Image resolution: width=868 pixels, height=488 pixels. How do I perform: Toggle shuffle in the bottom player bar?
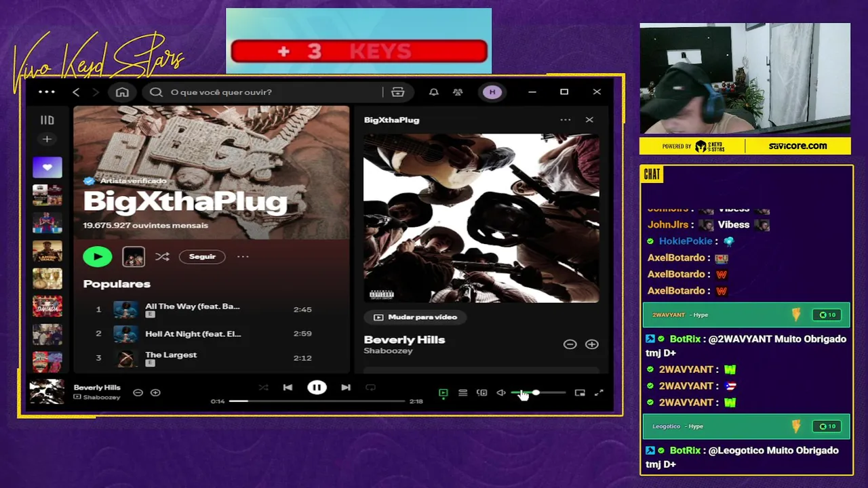[x=263, y=387]
